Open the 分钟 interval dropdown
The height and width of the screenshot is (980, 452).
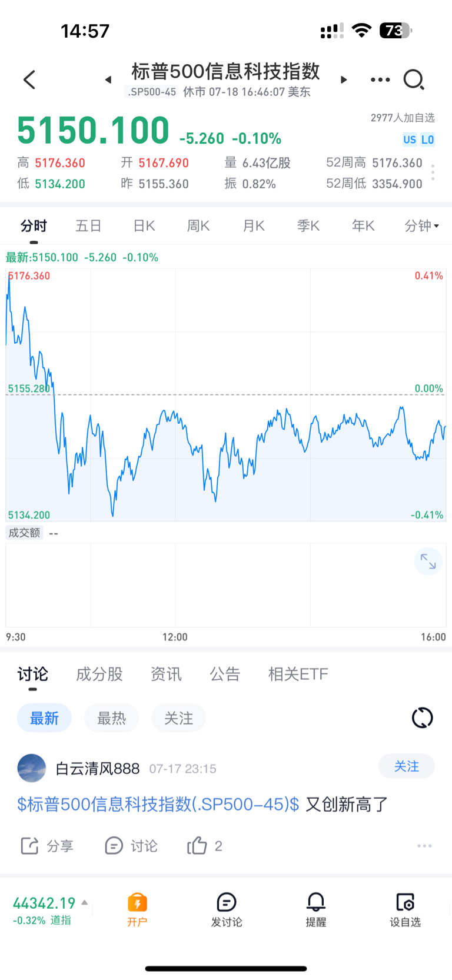tap(422, 225)
